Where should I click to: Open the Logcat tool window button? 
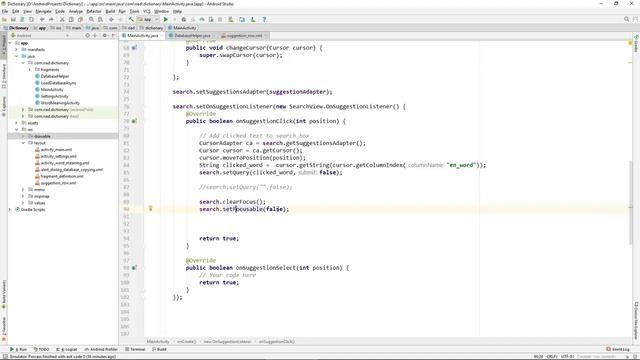coord(67,349)
